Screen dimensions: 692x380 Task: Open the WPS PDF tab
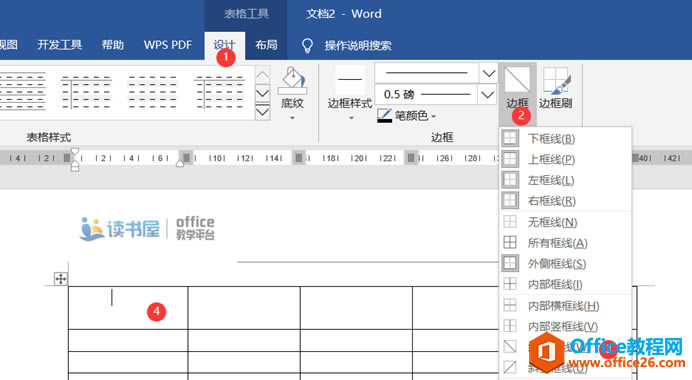click(x=168, y=45)
